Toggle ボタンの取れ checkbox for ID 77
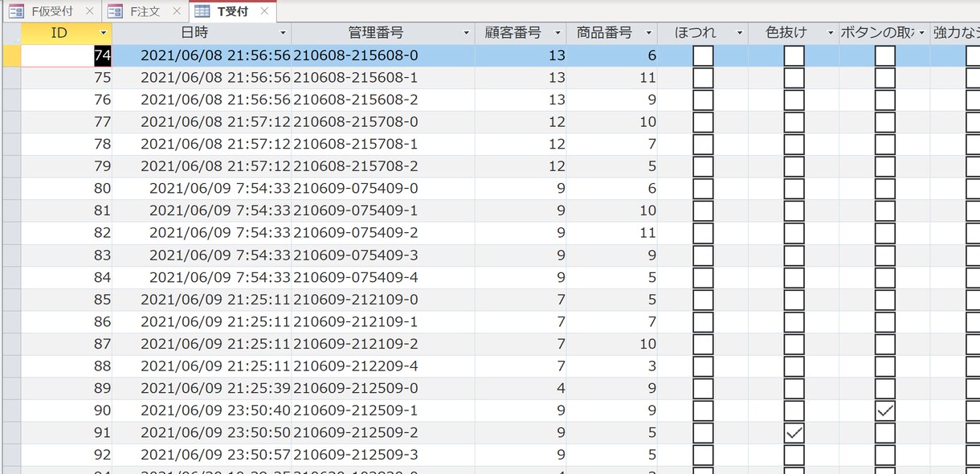This screenshot has height=474, width=980. point(884,122)
